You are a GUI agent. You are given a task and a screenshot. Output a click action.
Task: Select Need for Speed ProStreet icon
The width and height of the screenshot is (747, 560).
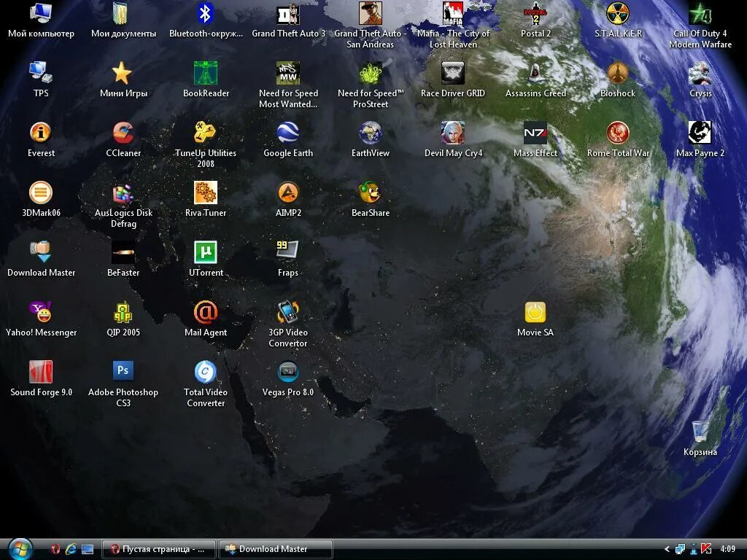(371, 73)
